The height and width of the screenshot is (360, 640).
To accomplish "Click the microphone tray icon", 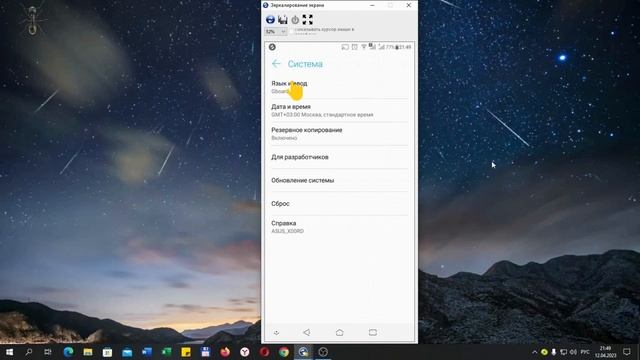I will (554, 352).
